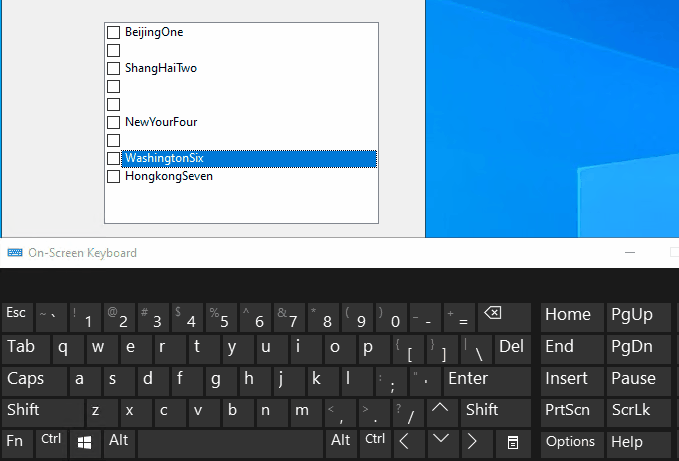This screenshot has height=461, width=679.
Task: Click the PrtScn key
Action: point(572,412)
